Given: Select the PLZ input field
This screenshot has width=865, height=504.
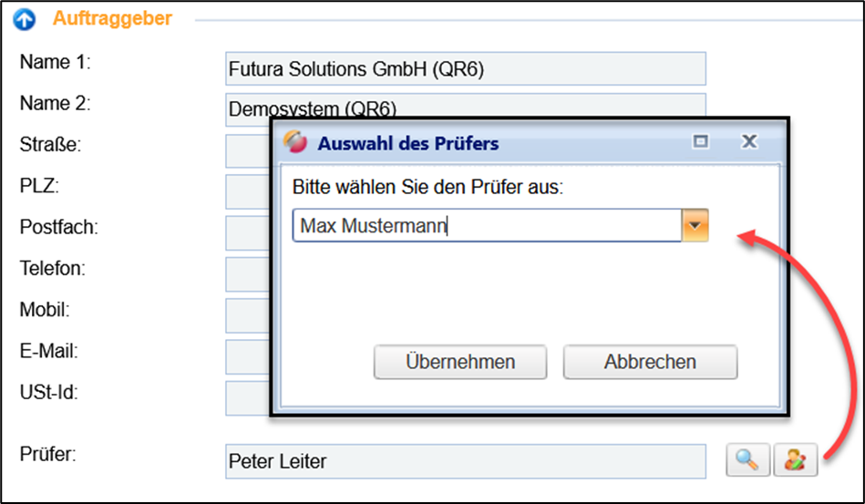Looking at the screenshot, I should pos(247,191).
